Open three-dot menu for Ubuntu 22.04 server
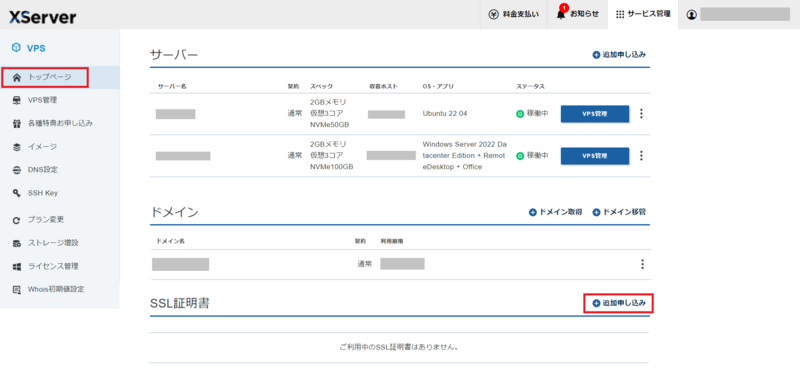This screenshot has width=800, height=380. (641, 114)
